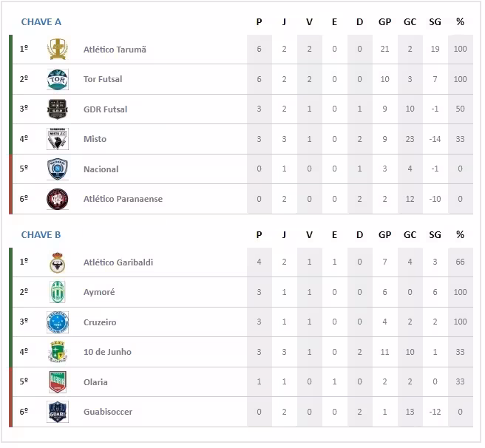The height and width of the screenshot is (448, 485).
Task: Click the Cruzeiro blue team logo
Action: point(57,322)
